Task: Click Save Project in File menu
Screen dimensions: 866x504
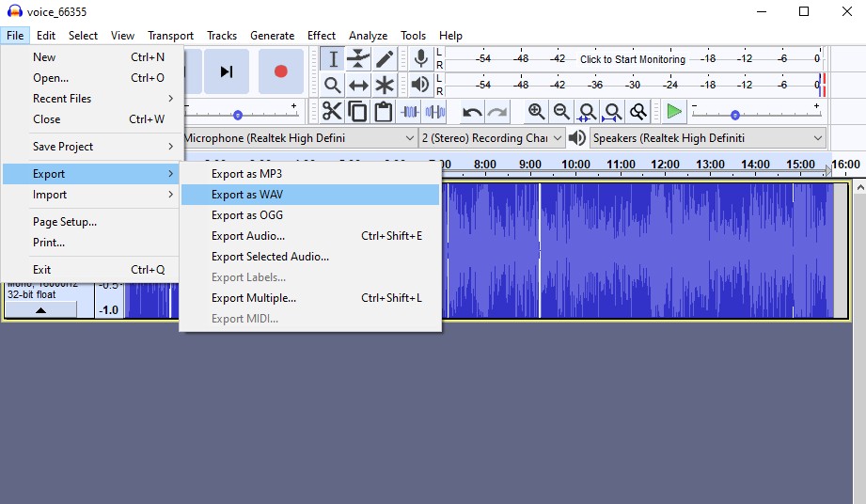Action: click(63, 147)
